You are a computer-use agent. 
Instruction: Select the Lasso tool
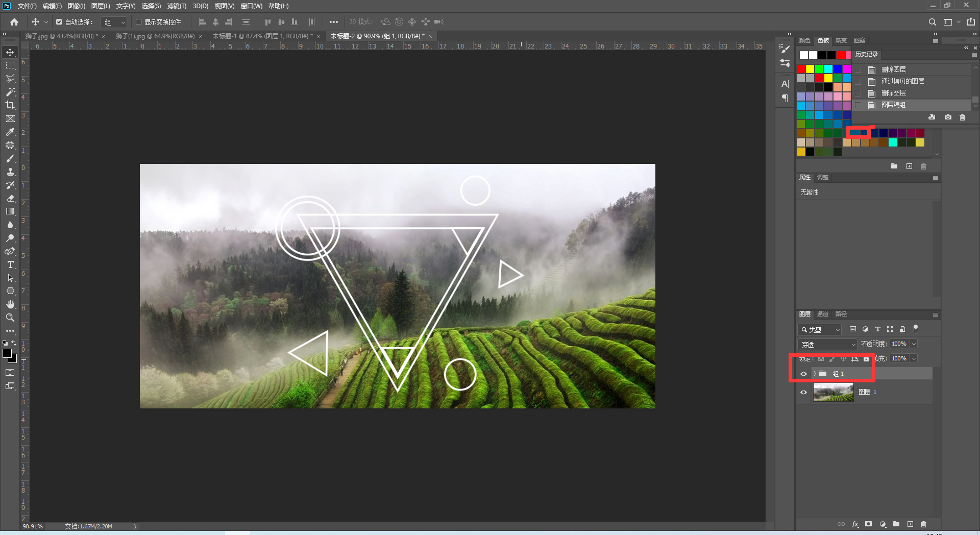pyautogui.click(x=10, y=79)
